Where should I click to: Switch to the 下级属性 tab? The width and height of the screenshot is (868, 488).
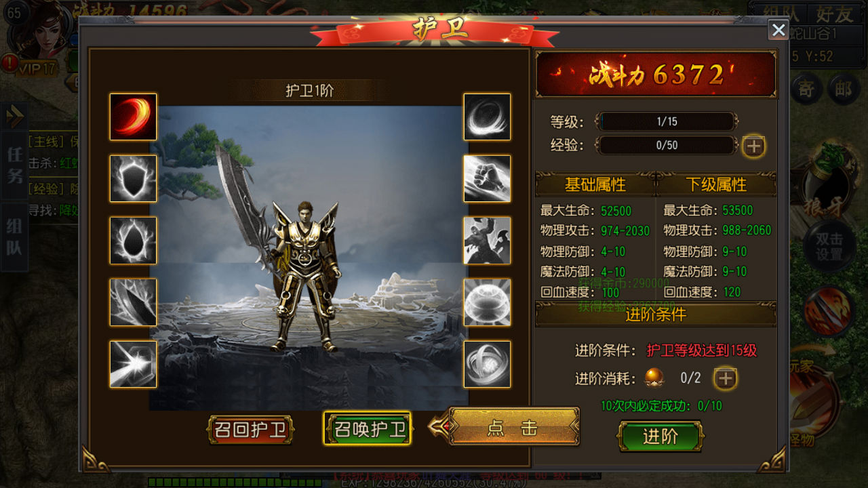[x=716, y=184]
